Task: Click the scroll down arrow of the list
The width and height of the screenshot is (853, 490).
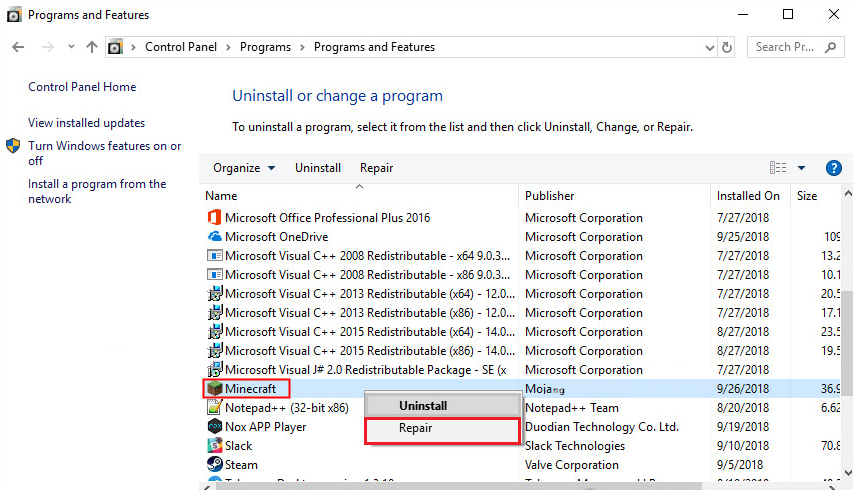Action: click(848, 472)
